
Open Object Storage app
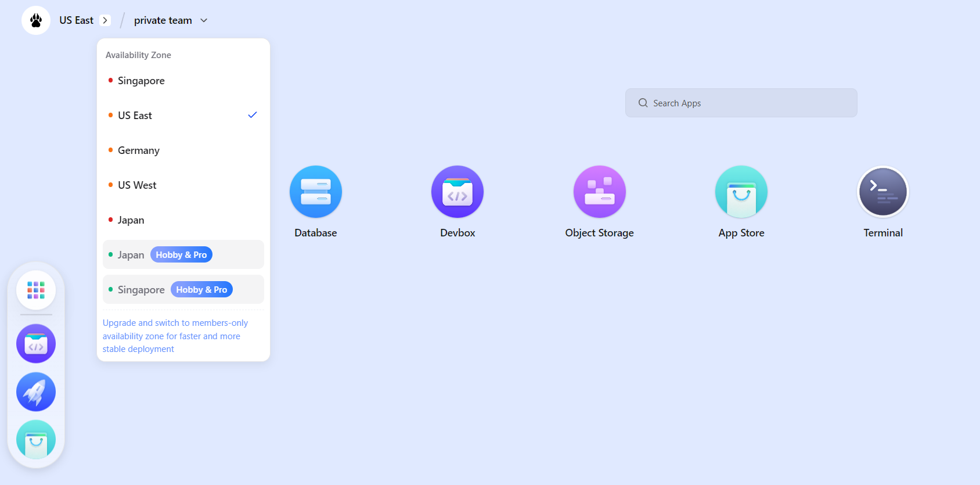(599, 192)
